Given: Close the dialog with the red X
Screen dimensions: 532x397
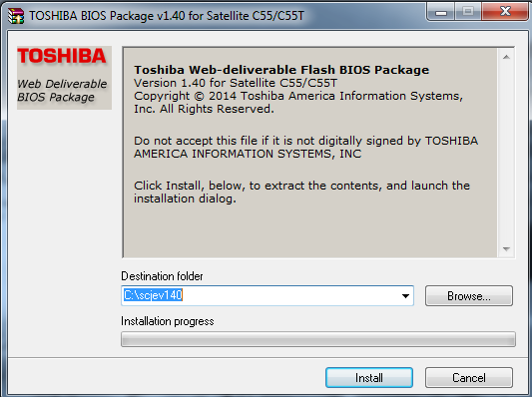Looking at the screenshot, I should 505,12.
